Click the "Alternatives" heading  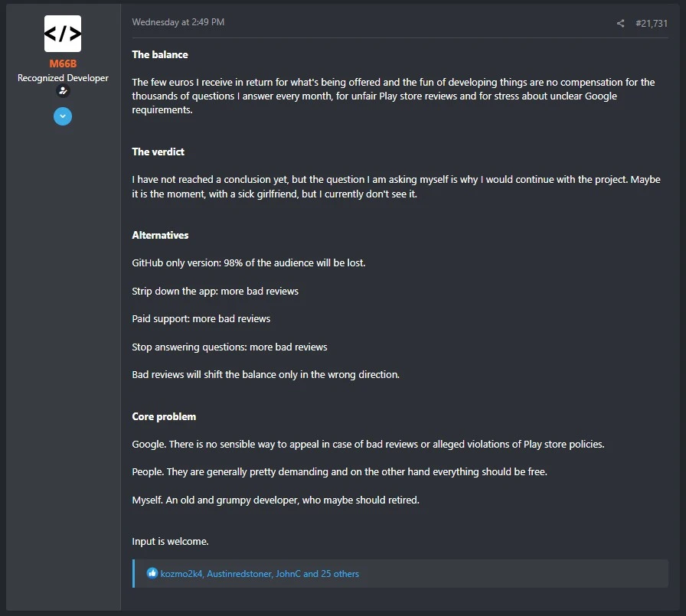pos(160,235)
